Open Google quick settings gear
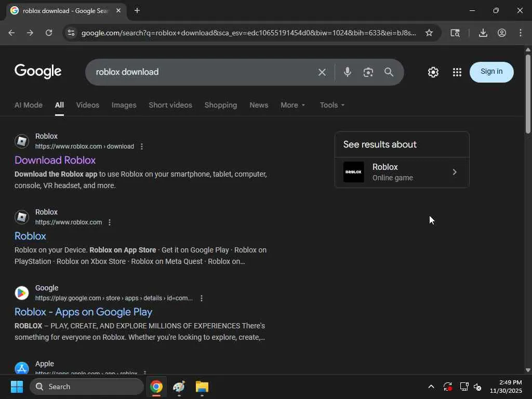Screen dimensions: 532x399 (433, 72)
